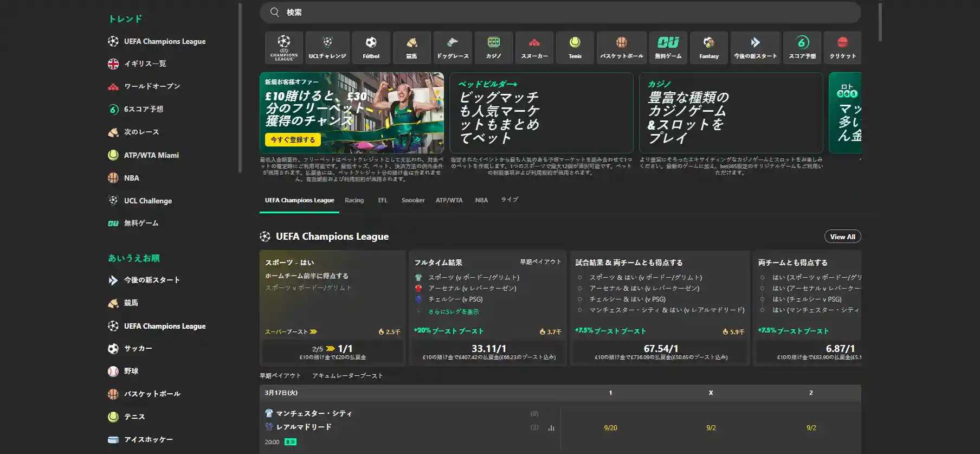Select the 6.87/1 boosted odds
Image resolution: width=980 pixels, height=454 pixels.
809,352
